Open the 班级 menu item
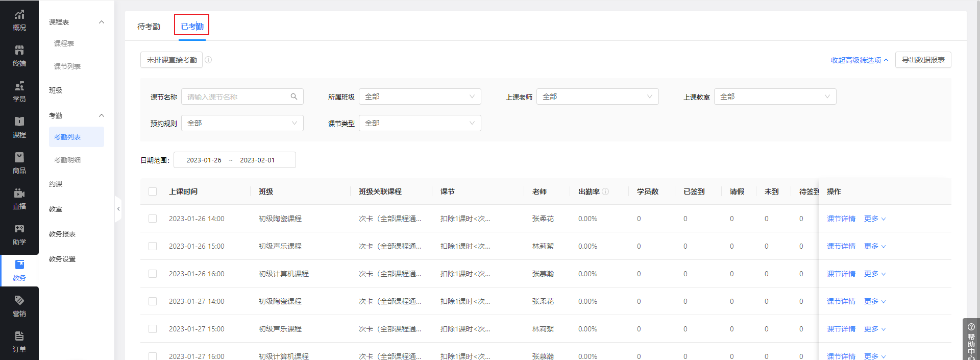The height and width of the screenshot is (360, 980). [x=56, y=90]
